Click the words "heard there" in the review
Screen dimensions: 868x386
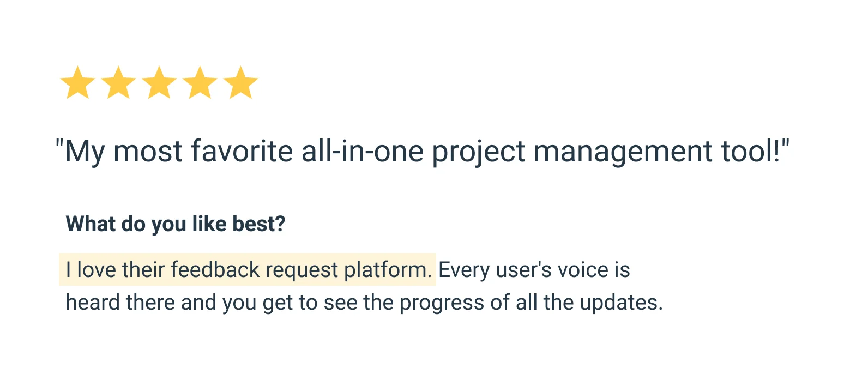[120, 303]
